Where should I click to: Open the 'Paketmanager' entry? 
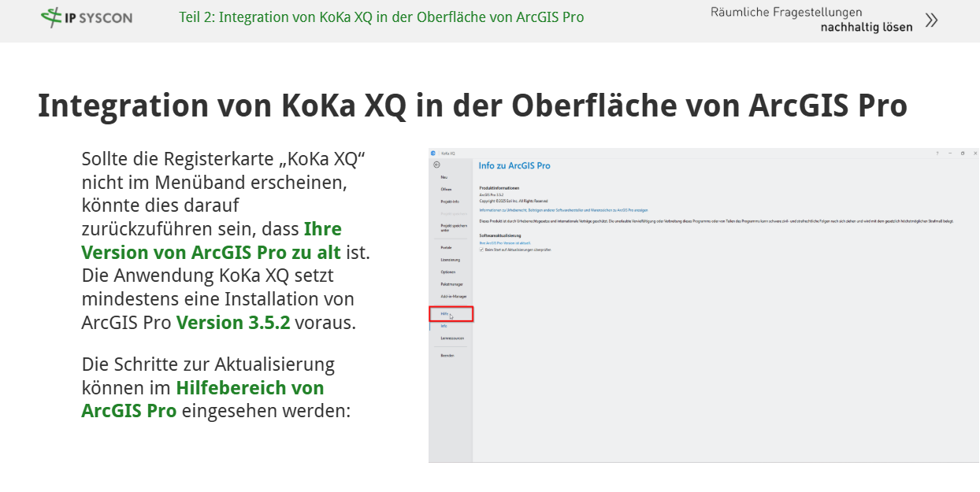coord(451,283)
